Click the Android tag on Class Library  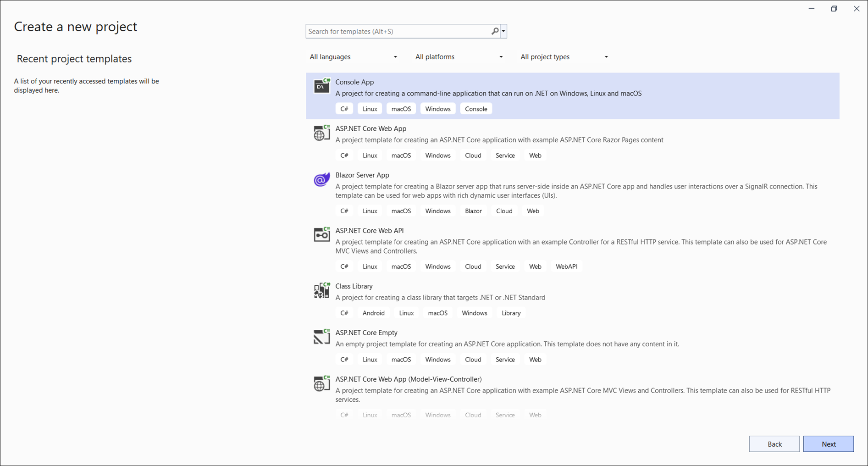[373, 313]
